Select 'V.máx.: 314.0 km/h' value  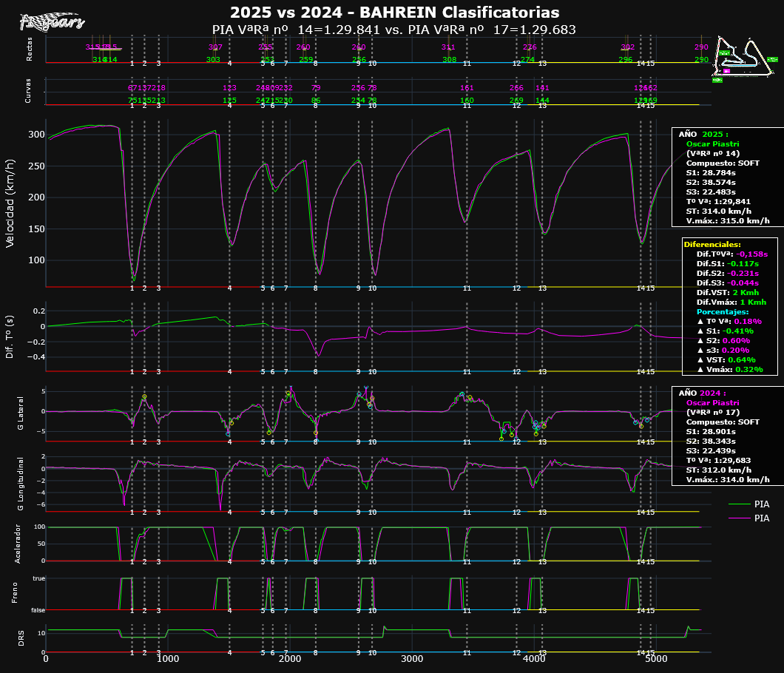(728, 479)
